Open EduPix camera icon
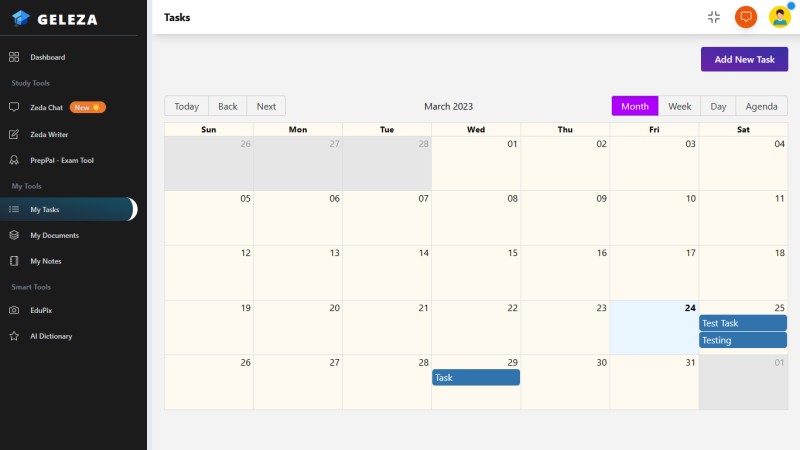The height and width of the screenshot is (450, 800). tap(14, 310)
